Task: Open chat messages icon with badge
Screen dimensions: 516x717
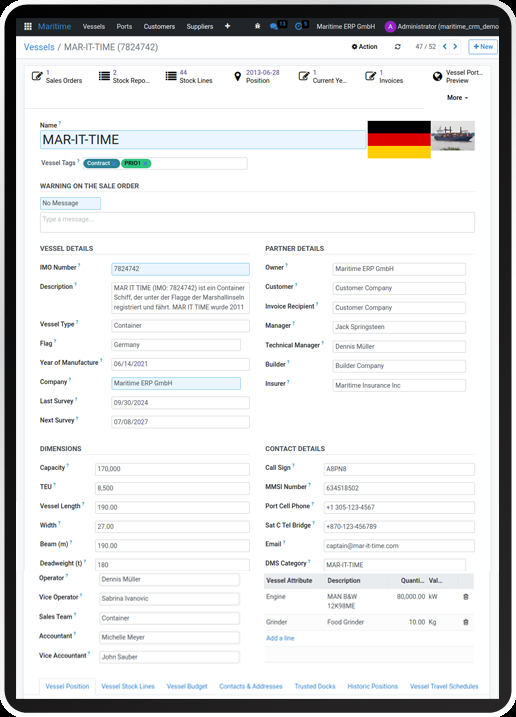Action: tap(274, 27)
